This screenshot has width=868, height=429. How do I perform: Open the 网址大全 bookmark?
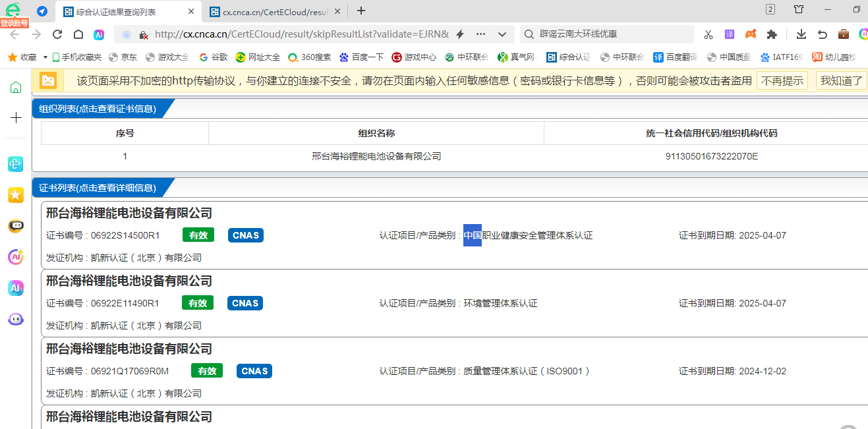[258, 57]
